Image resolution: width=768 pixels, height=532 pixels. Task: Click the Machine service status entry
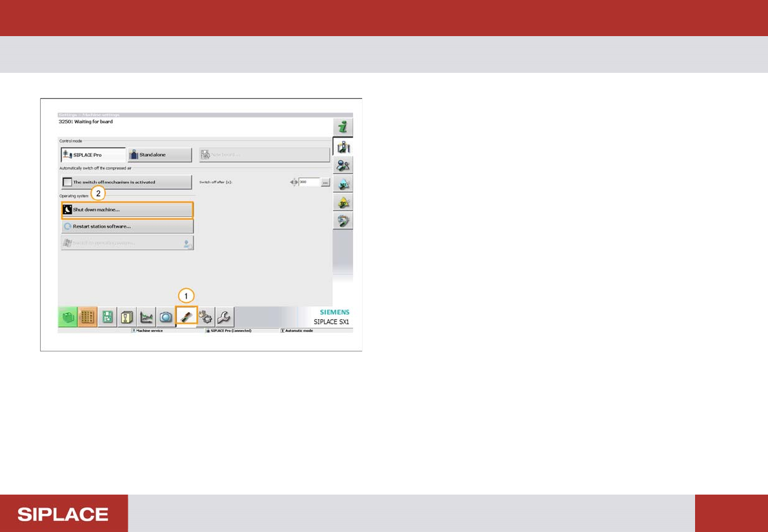point(147,331)
